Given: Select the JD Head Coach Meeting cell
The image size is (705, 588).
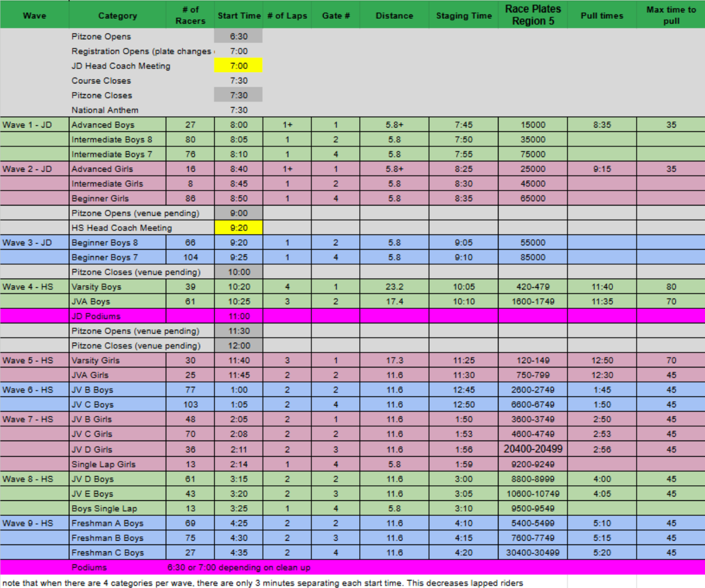Looking at the screenshot, I should [121, 66].
